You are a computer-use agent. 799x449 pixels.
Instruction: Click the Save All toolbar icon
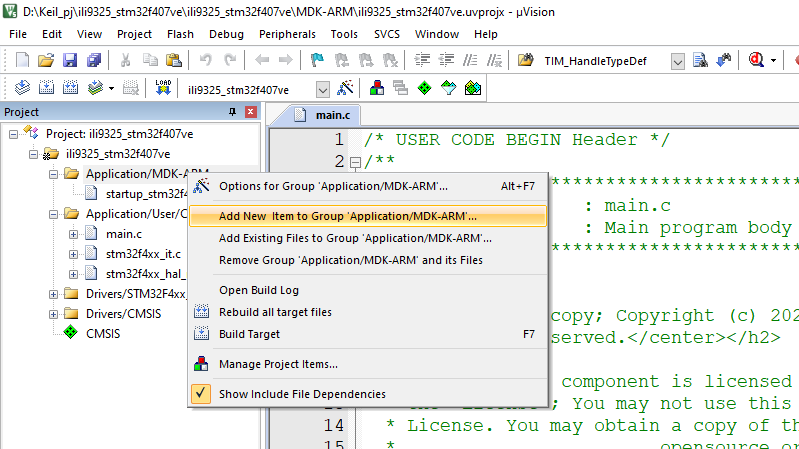click(94, 60)
